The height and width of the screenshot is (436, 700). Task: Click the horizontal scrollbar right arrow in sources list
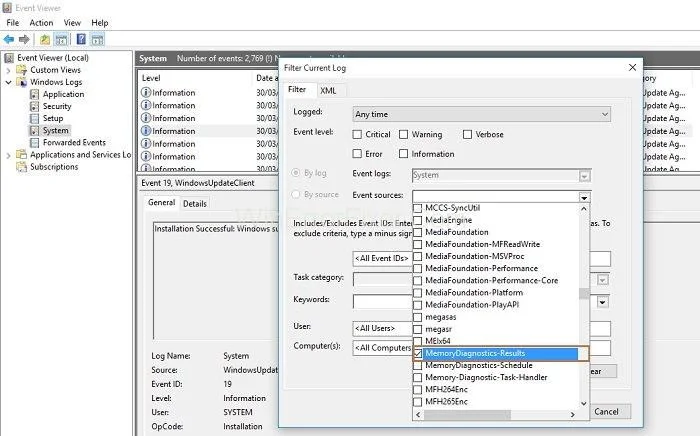pos(573,415)
